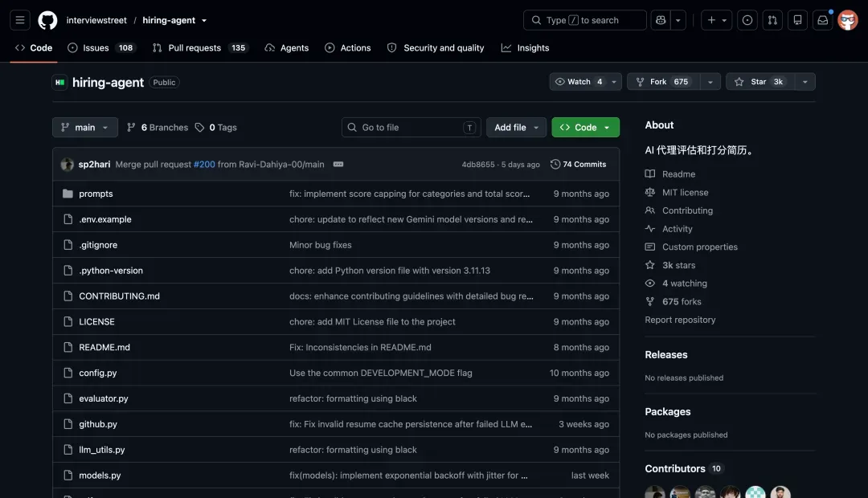Screen dimensions: 868x498
Task: Open the repositories icon in header
Action: click(x=798, y=20)
